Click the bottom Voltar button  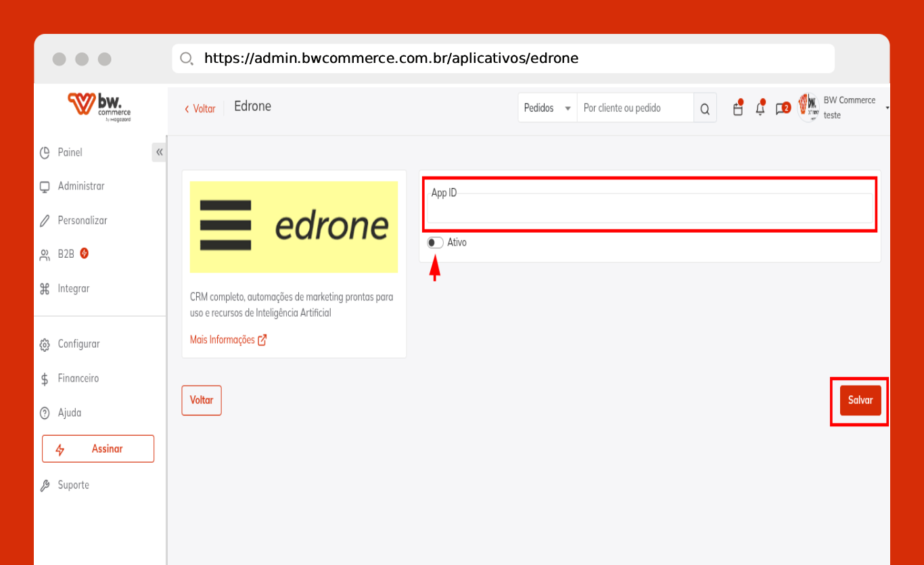point(202,400)
